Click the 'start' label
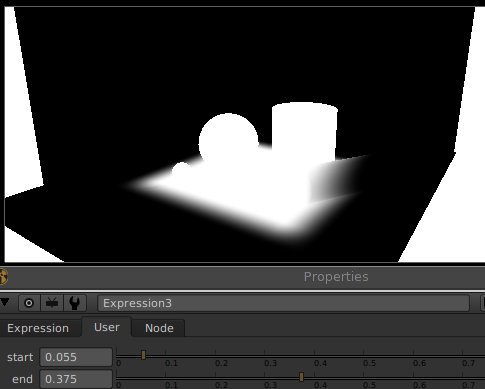The height and width of the screenshot is (389, 485). click(20, 357)
